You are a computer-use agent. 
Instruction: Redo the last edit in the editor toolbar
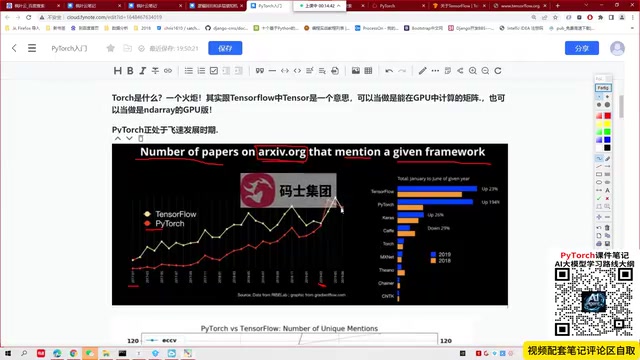click(402, 71)
